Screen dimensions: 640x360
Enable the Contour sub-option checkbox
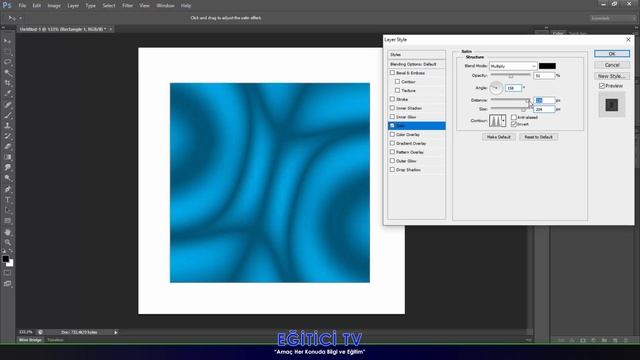point(397,82)
